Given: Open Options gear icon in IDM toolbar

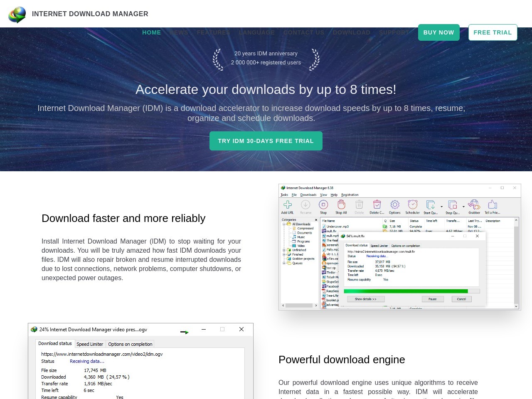Looking at the screenshot, I should (x=395, y=204).
